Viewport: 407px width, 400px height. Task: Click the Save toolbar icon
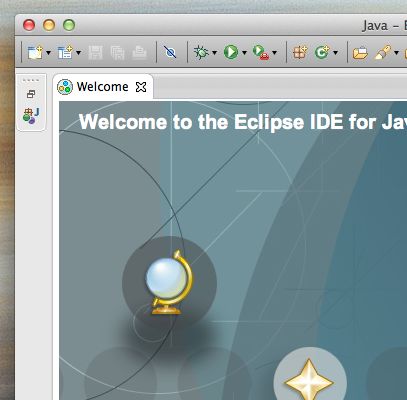(x=95, y=53)
